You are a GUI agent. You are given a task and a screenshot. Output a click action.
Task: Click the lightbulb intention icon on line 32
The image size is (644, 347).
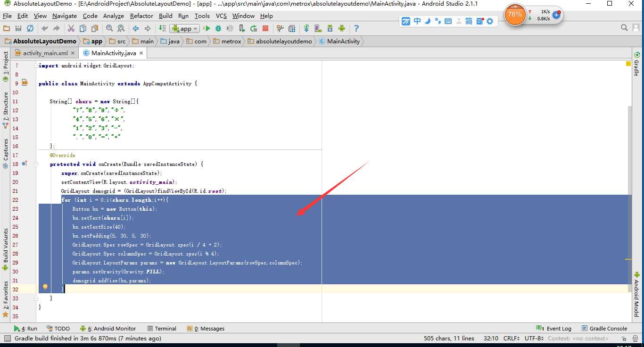coord(45,286)
